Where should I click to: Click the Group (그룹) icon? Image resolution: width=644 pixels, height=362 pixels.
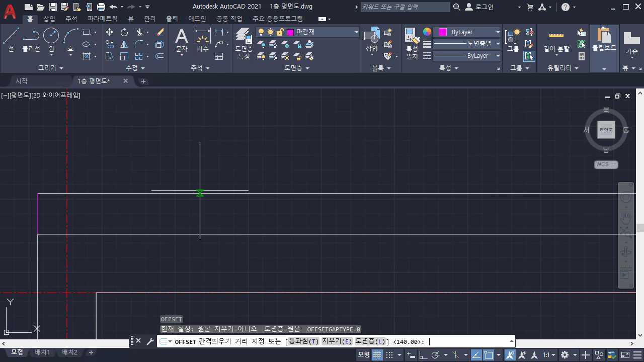513,40
